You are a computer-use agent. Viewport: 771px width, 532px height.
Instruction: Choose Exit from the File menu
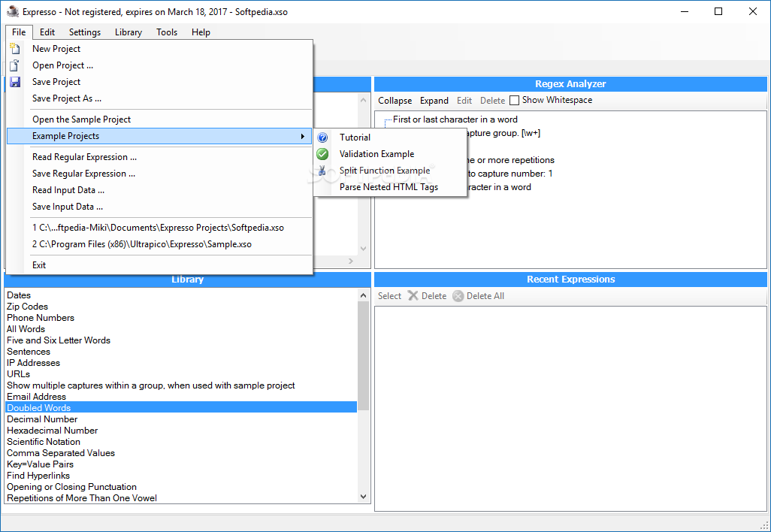pyautogui.click(x=160, y=265)
